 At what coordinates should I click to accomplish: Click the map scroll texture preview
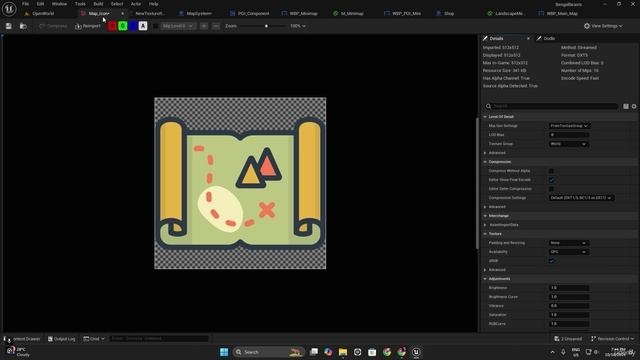[240, 183]
